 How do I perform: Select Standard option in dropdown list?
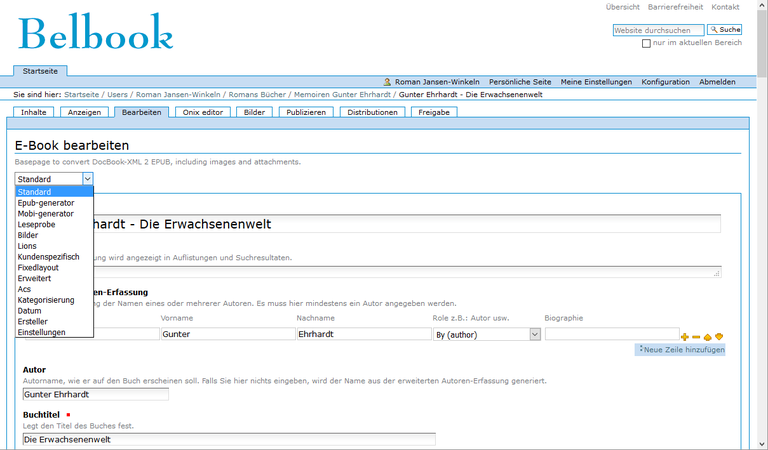pos(54,192)
